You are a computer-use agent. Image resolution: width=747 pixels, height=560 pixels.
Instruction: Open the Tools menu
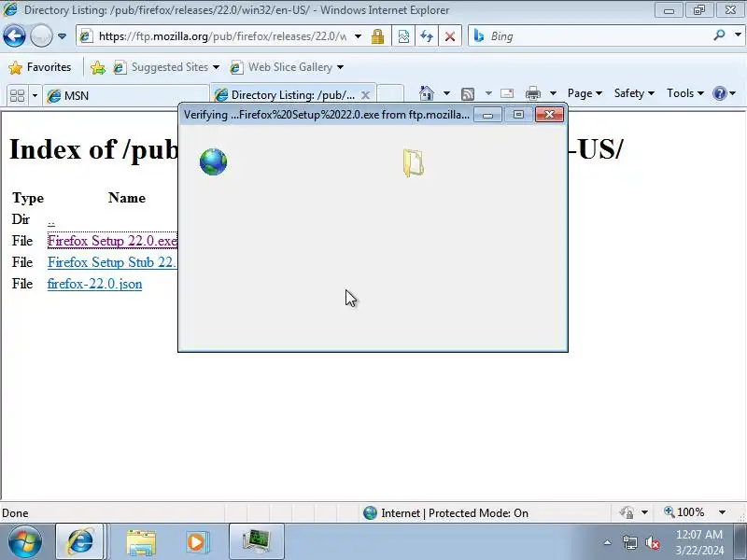tap(685, 93)
